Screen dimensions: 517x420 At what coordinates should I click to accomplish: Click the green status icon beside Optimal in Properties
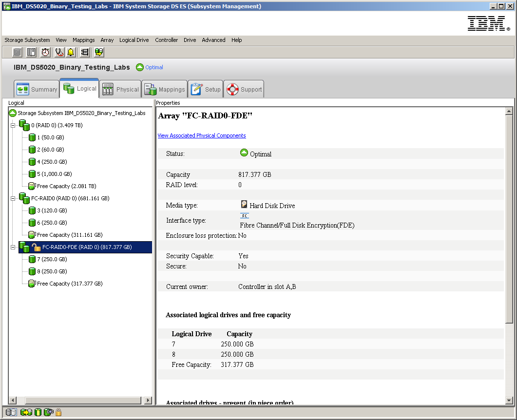[x=244, y=153]
